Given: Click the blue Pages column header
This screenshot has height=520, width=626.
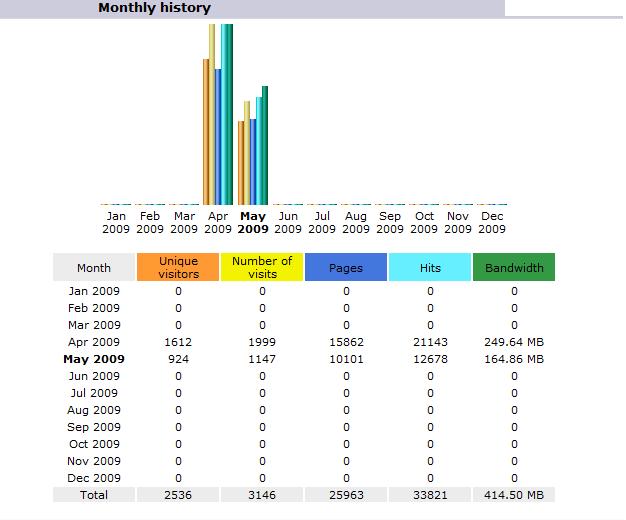Looking at the screenshot, I should click(x=346, y=267).
